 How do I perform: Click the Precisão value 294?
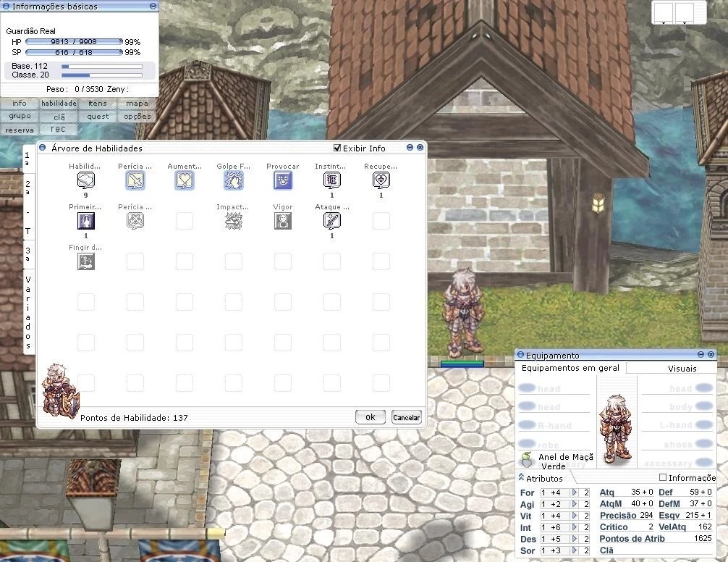[x=646, y=515]
